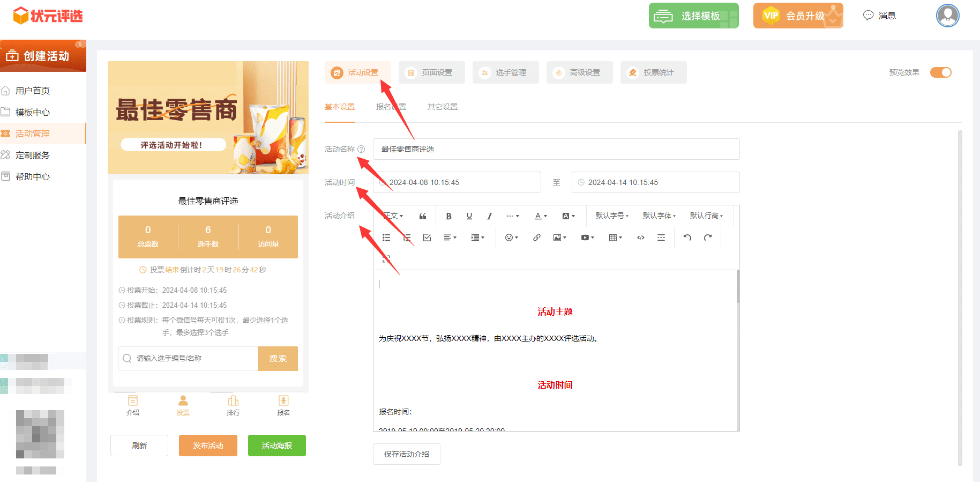980x482 pixels.
Task: Insert an unordered bullet list
Action: 386,238
